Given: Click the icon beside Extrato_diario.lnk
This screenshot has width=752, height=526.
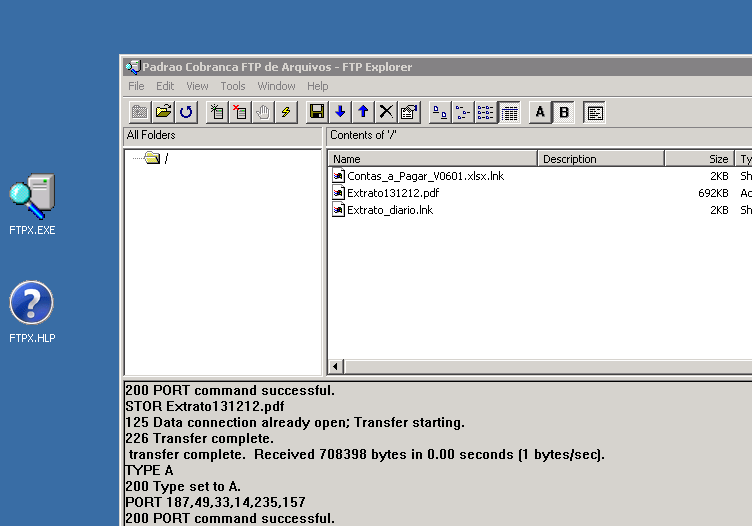Looking at the screenshot, I should click(338, 210).
